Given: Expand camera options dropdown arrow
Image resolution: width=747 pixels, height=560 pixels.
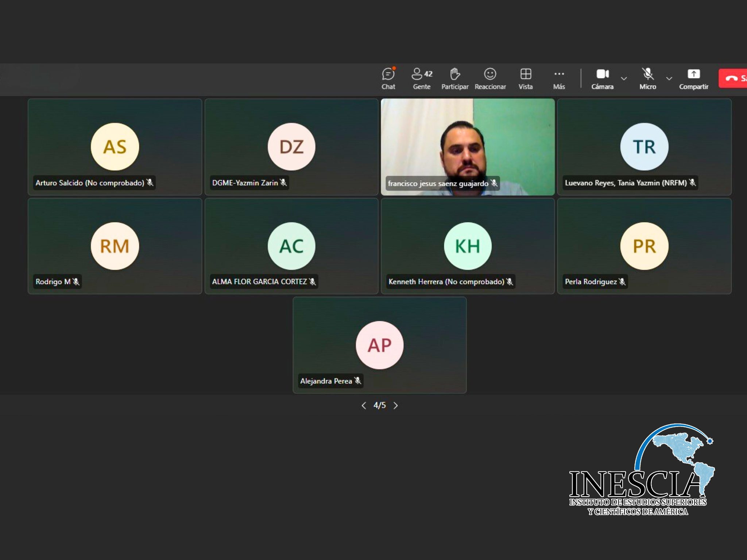Looking at the screenshot, I should point(624,78).
